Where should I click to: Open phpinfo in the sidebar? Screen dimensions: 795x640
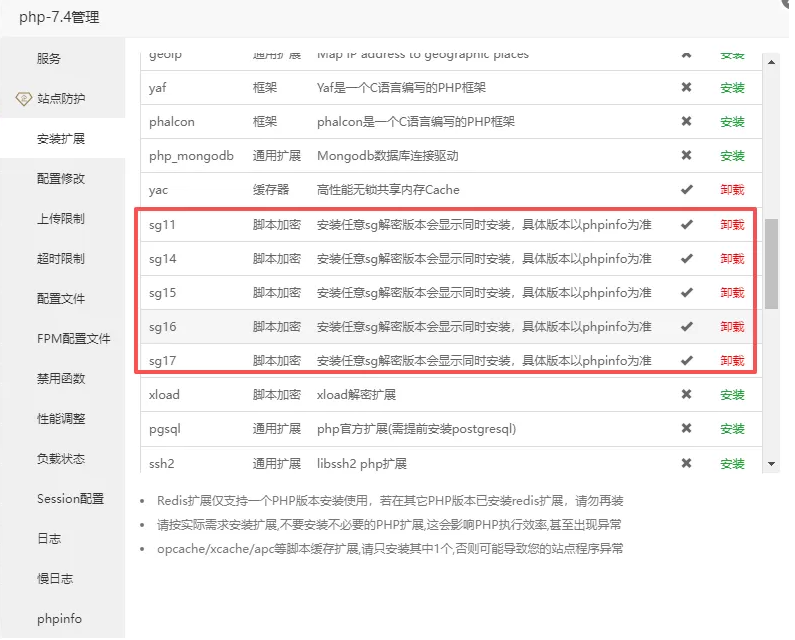pos(59,619)
